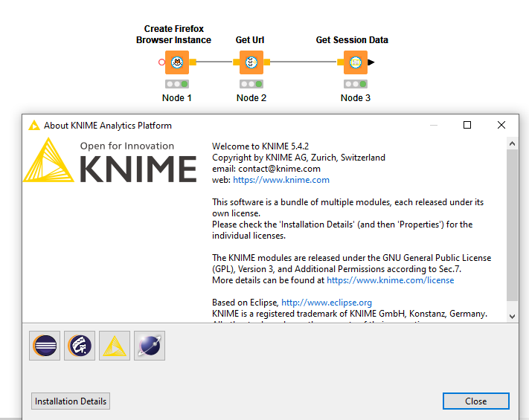This screenshot has width=529, height=420.
Task: Click the yellow input port of Get Url
Action: coord(236,62)
